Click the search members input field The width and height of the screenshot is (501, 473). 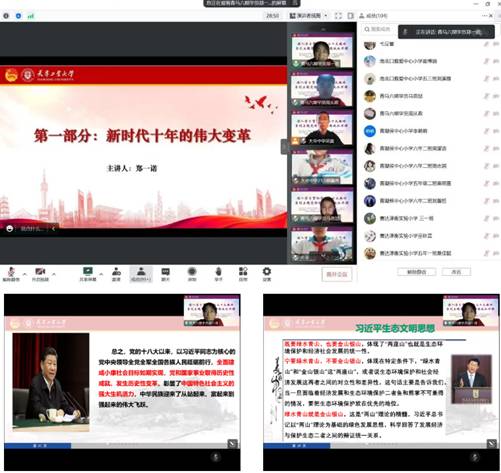379,29
